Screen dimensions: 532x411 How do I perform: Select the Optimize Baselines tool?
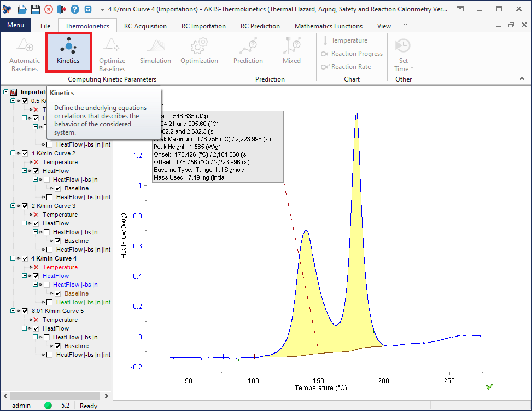coord(112,52)
